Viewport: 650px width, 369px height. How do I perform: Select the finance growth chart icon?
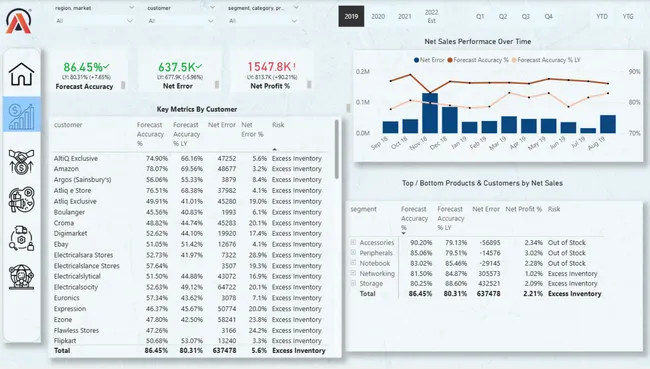click(x=22, y=115)
